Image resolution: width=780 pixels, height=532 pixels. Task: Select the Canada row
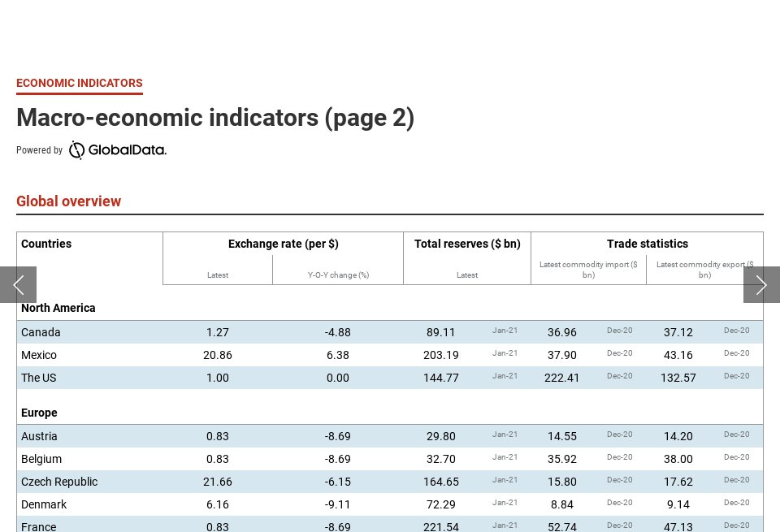[41, 332]
